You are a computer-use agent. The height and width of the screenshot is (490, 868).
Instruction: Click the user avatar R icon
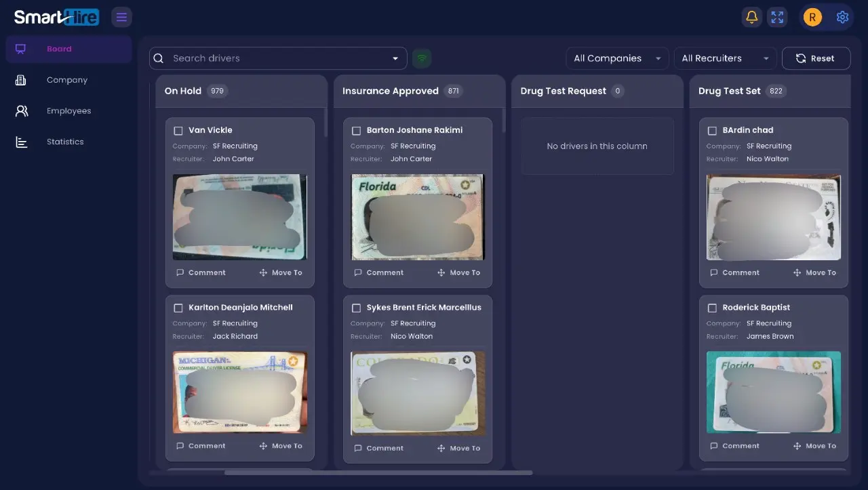[x=812, y=17]
